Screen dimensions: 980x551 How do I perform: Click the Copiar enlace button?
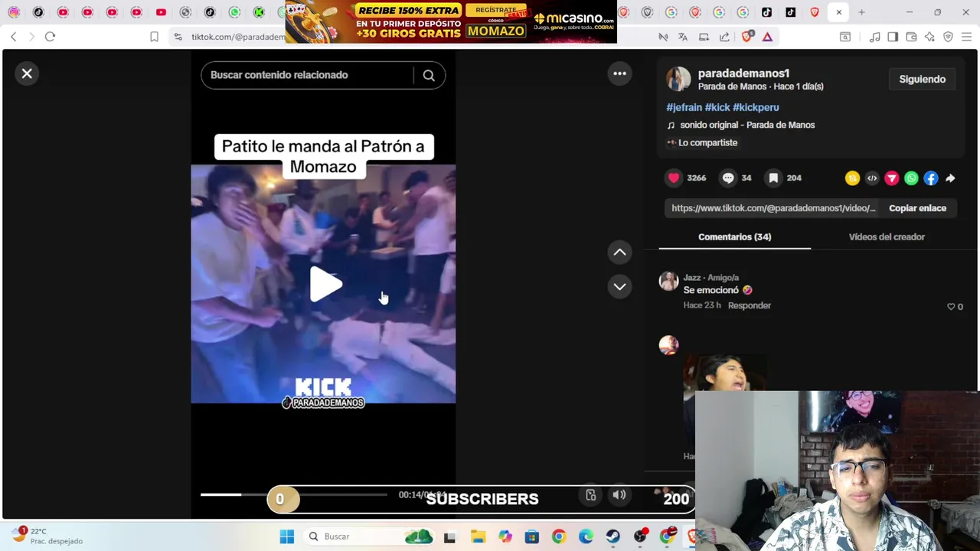tap(917, 208)
